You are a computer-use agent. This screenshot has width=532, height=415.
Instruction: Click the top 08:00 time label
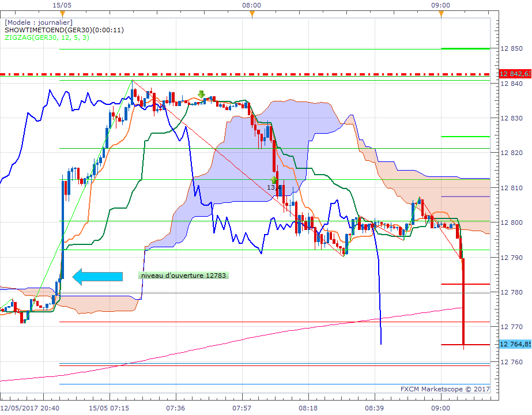click(252, 5)
